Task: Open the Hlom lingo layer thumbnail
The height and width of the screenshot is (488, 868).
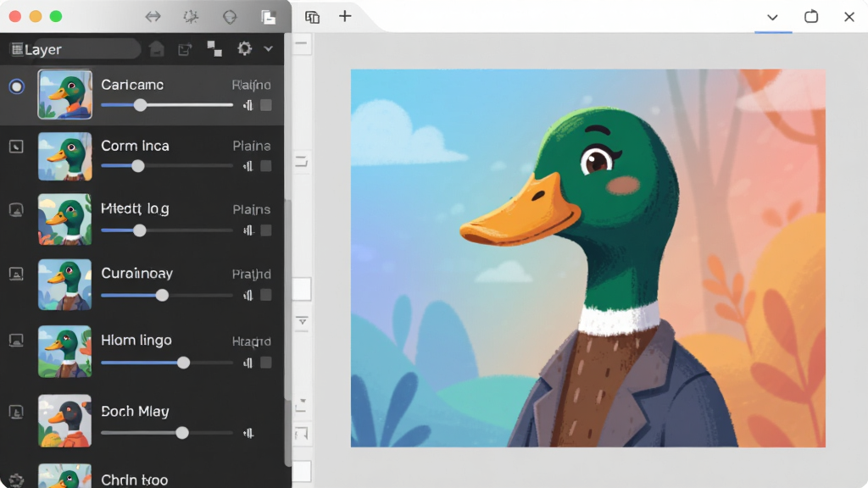Action: click(64, 352)
